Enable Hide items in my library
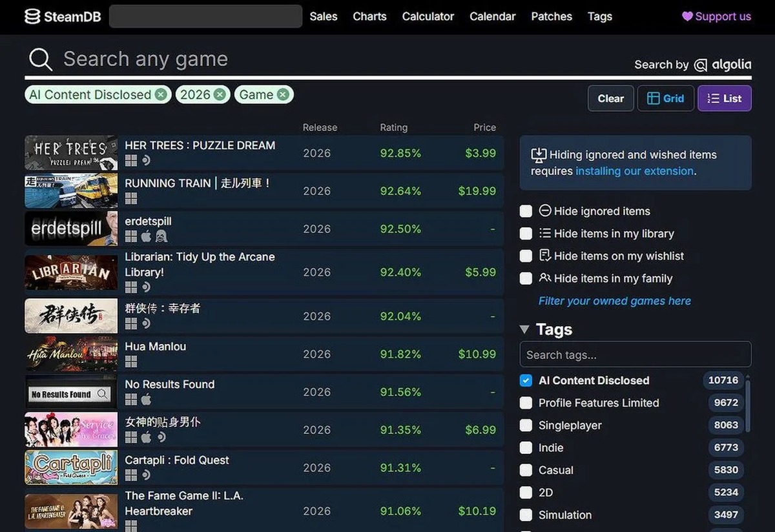 526,234
